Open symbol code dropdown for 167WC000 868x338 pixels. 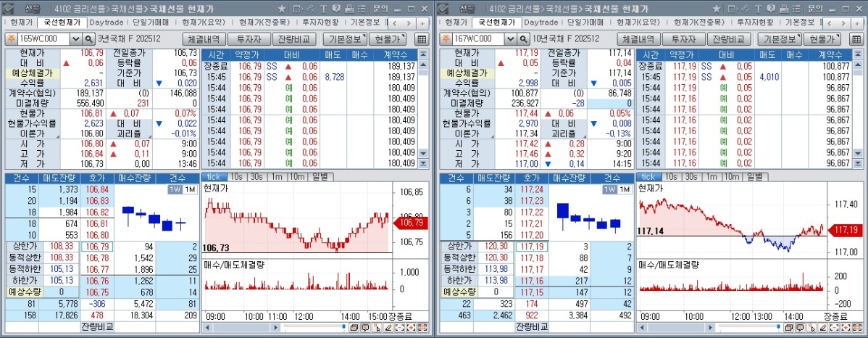[510, 39]
